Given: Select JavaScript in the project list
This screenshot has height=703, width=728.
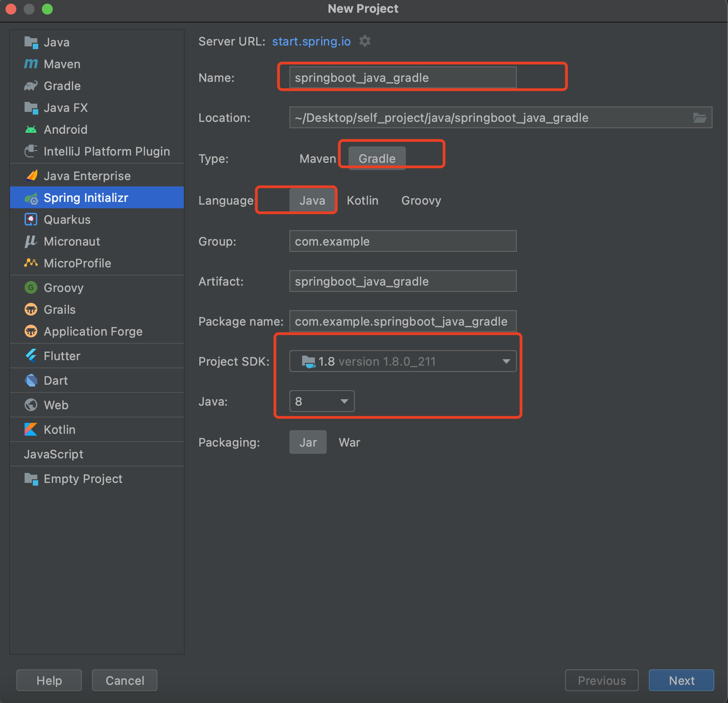Looking at the screenshot, I should pos(54,454).
